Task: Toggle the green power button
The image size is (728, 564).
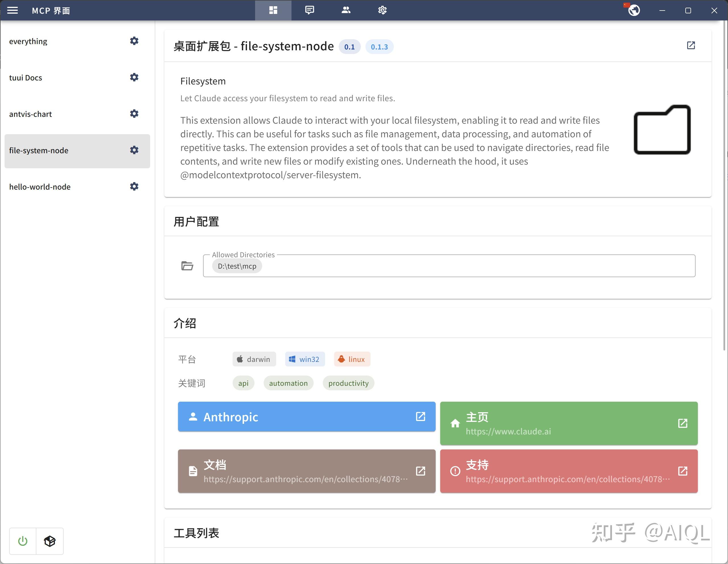Action: pyautogui.click(x=23, y=541)
